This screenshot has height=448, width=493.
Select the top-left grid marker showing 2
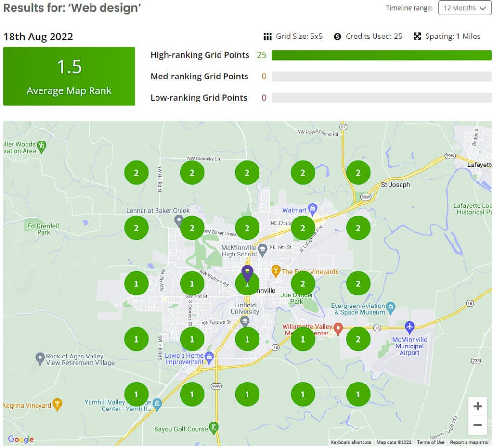coord(136,172)
